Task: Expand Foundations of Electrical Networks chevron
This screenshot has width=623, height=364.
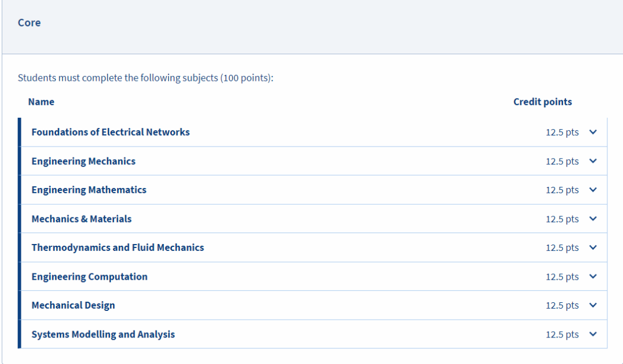Action: coord(593,132)
